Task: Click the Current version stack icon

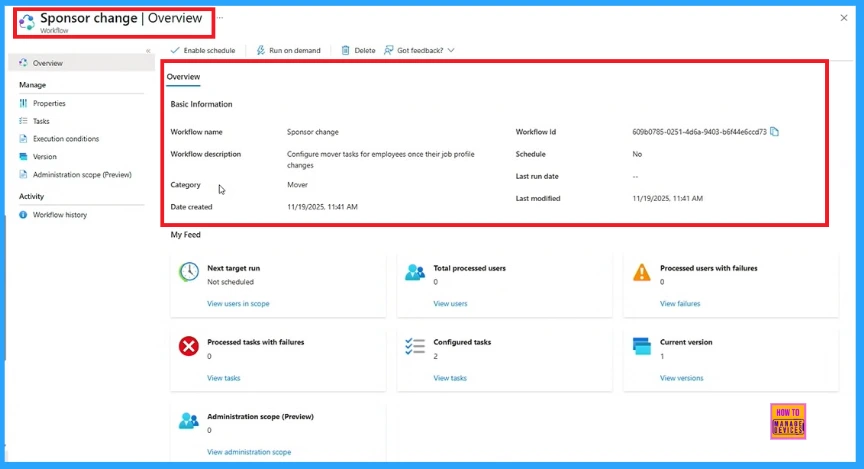Action: (641, 346)
